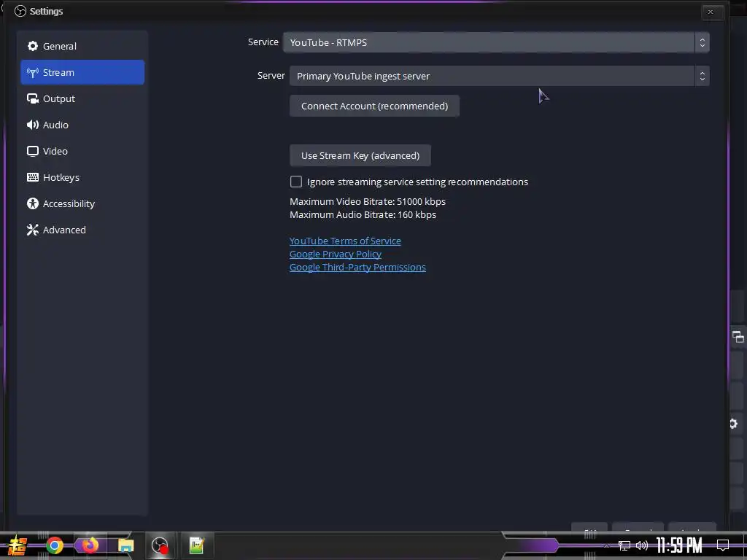The width and height of the screenshot is (747, 560).
Task: Open the General settings section
Action: tap(82, 46)
